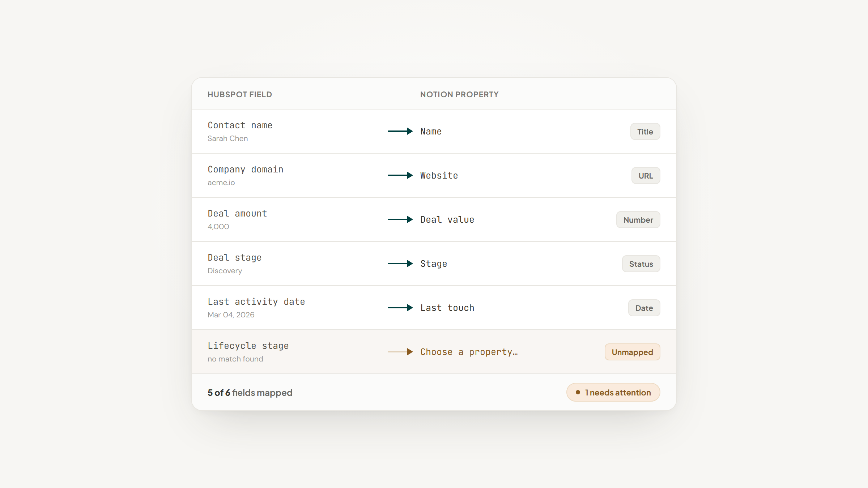Click the '5 of 6 fields mapped' summary
868x488 pixels.
(x=250, y=393)
